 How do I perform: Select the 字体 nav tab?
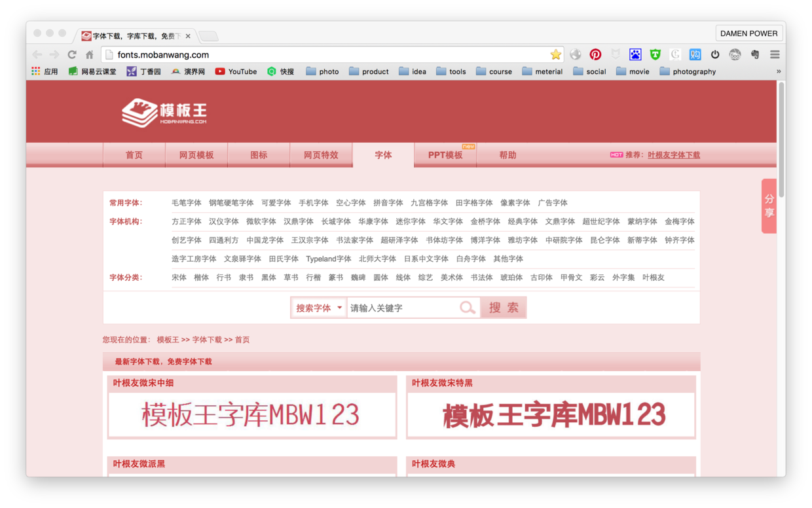[383, 155]
